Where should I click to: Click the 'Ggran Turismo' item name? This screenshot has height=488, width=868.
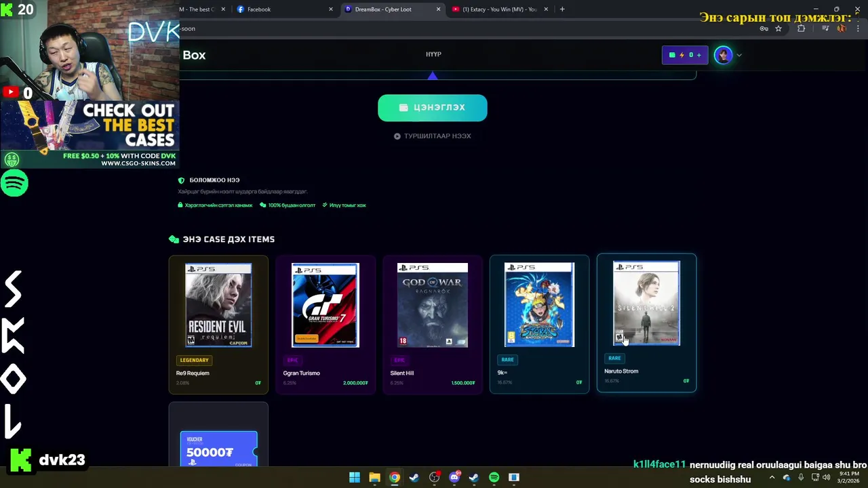point(301,373)
